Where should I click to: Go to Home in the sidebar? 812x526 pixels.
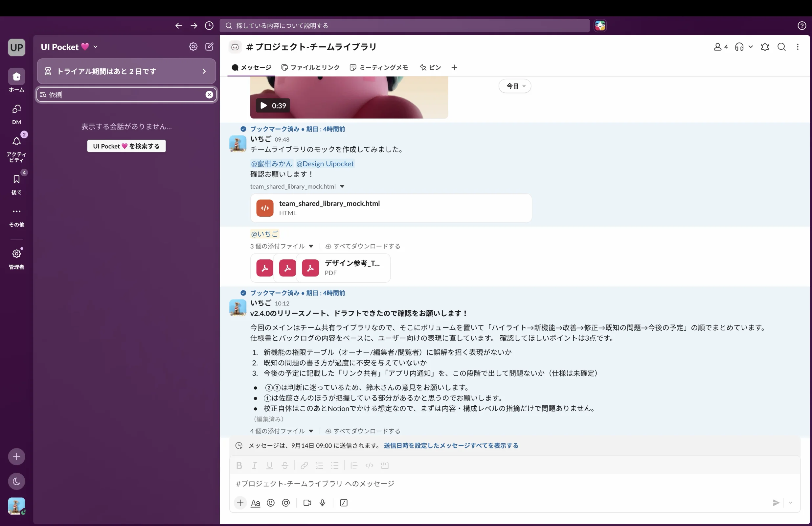tap(16, 81)
